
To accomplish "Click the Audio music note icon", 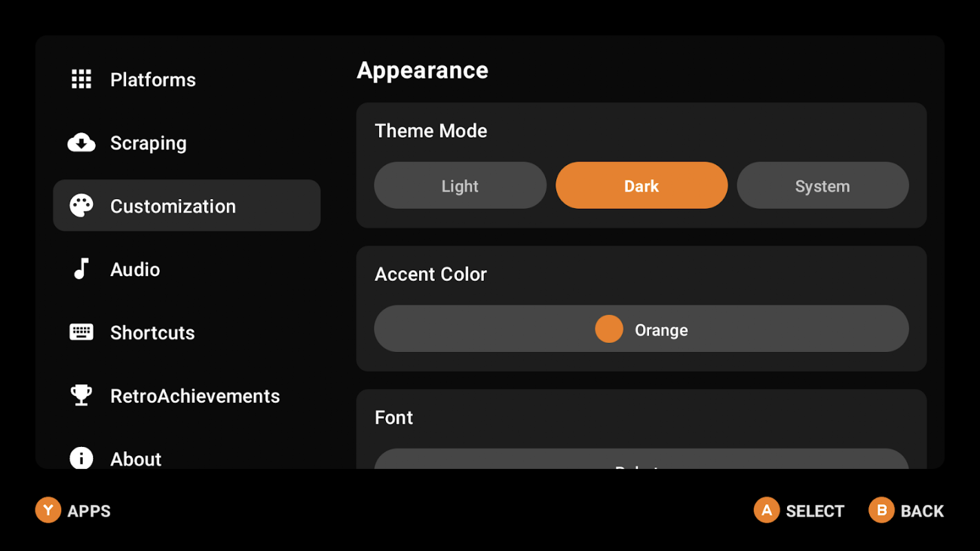I will tap(81, 269).
